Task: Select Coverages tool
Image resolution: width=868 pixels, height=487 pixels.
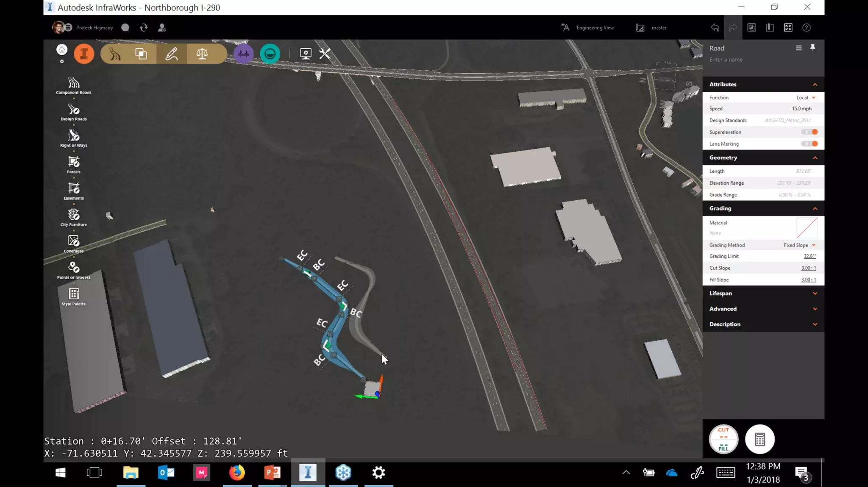Action: point(74,244)
